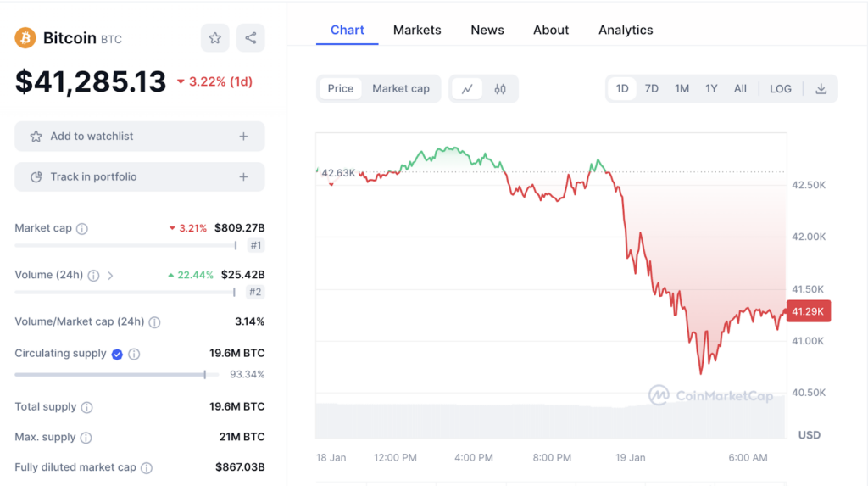Open the Markets tab
The height and width of the screenshot is (486, 868).
click(x=417, y=30)
